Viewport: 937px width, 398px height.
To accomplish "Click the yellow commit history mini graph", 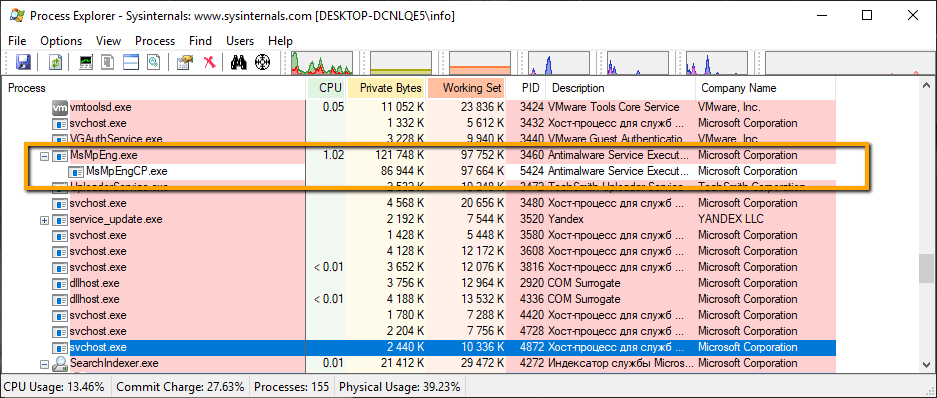I will [400, 63].
